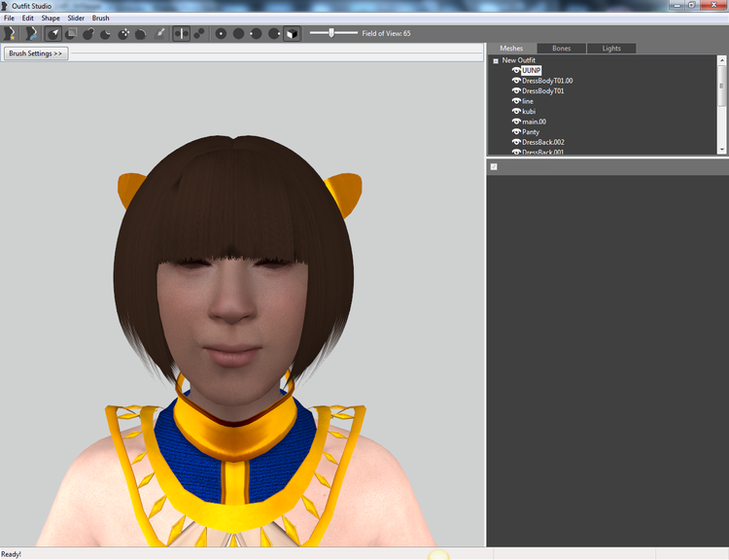Collapse the New Outfit tree node
Viewport: 729px width, 560px height.
pyautogui.click(x=496, y=61)
